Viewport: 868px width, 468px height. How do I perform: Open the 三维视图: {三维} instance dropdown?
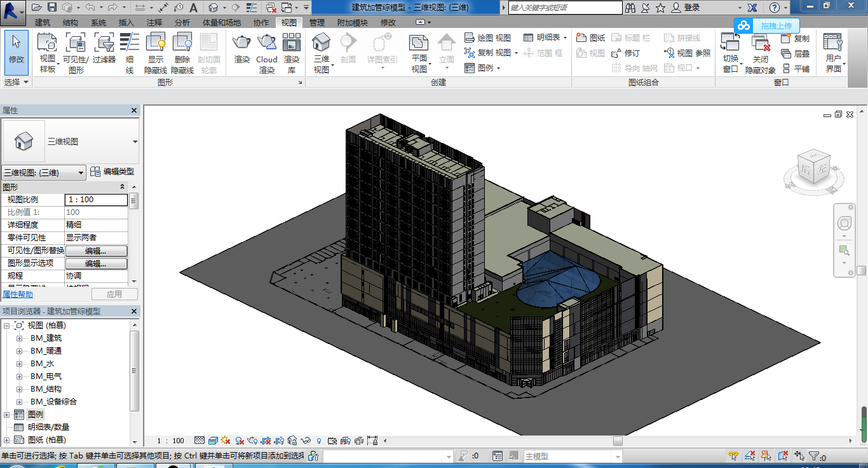click(x=44, y=172)
